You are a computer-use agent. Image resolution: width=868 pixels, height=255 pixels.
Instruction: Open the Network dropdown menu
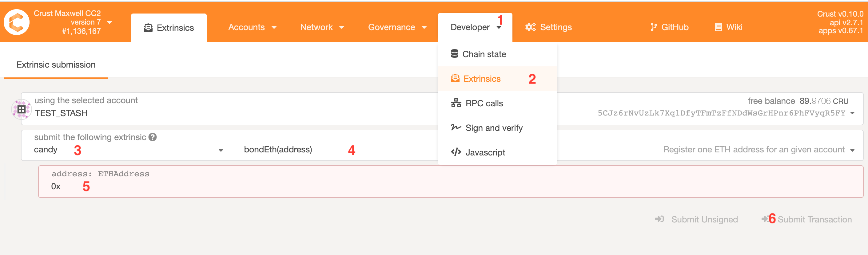click(x=322, y=27)
